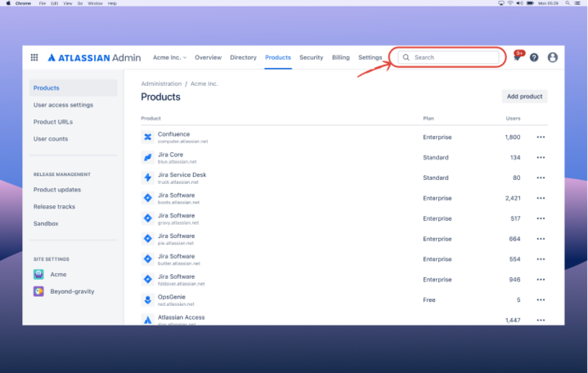Open more actions for gravy.atlassian.net row

541,218
